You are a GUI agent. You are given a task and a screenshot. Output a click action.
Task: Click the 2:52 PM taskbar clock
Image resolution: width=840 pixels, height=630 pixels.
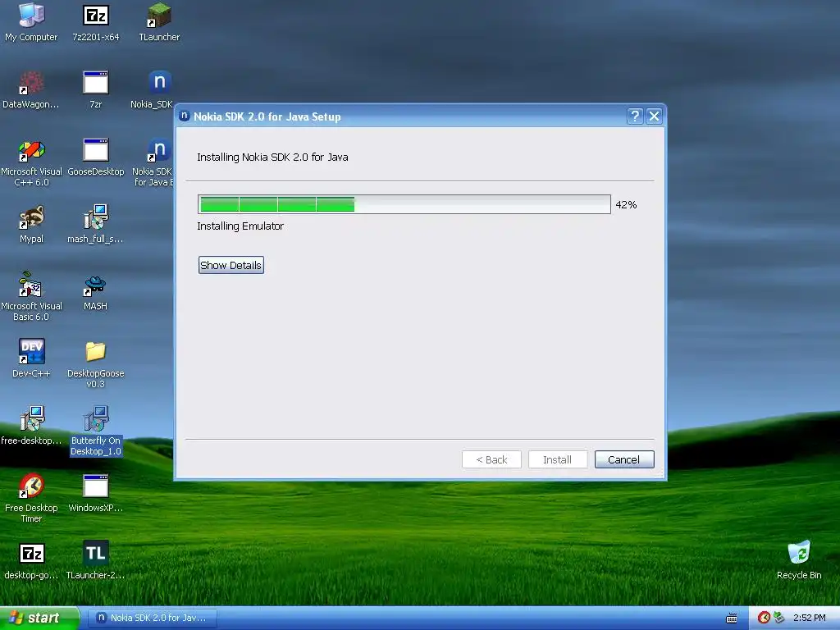pyautogui.click(x=810, y=618)
